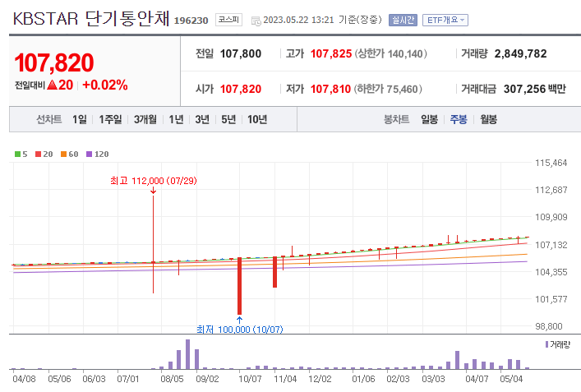The height and width of the screenshot is (392, 581).
Task: Click the 코스피 market badge
Action: (x=228, y=20)
